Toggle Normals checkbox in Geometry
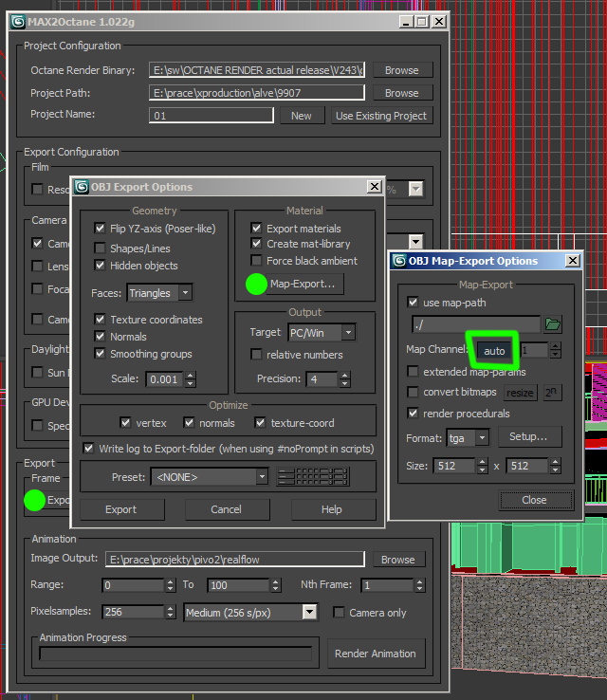This screenshot has height=700, width=607. [x=100, y=336]
